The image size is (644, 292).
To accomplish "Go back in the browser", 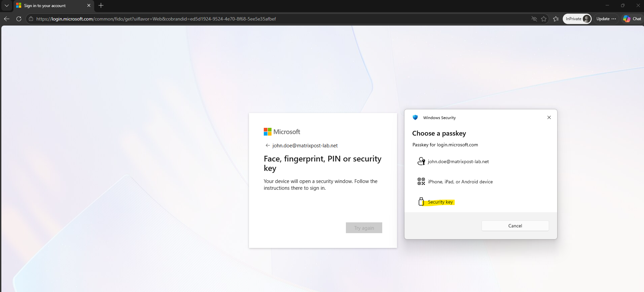I will [x=7, y=19].
